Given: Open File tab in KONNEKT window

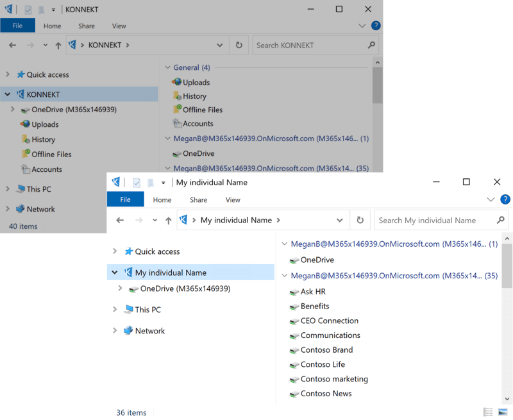Looking at the screenshot, I should pyautogui.click(x=18, y=26).
